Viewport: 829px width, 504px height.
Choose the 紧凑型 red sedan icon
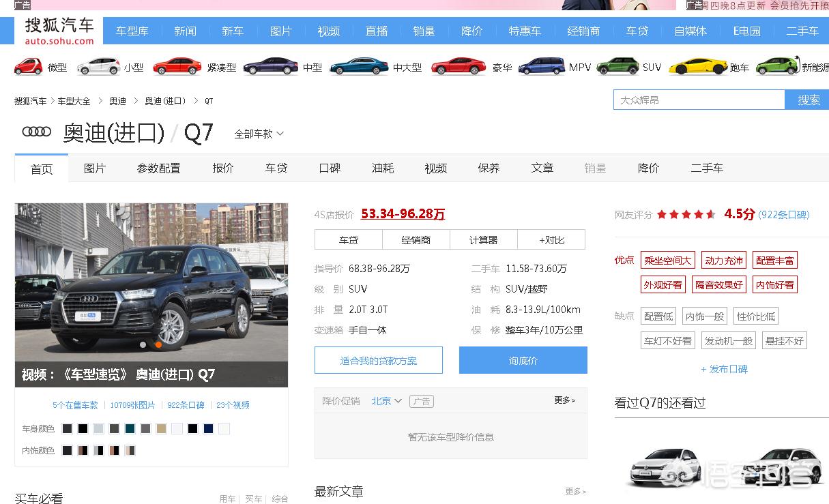tap(177, 67)
